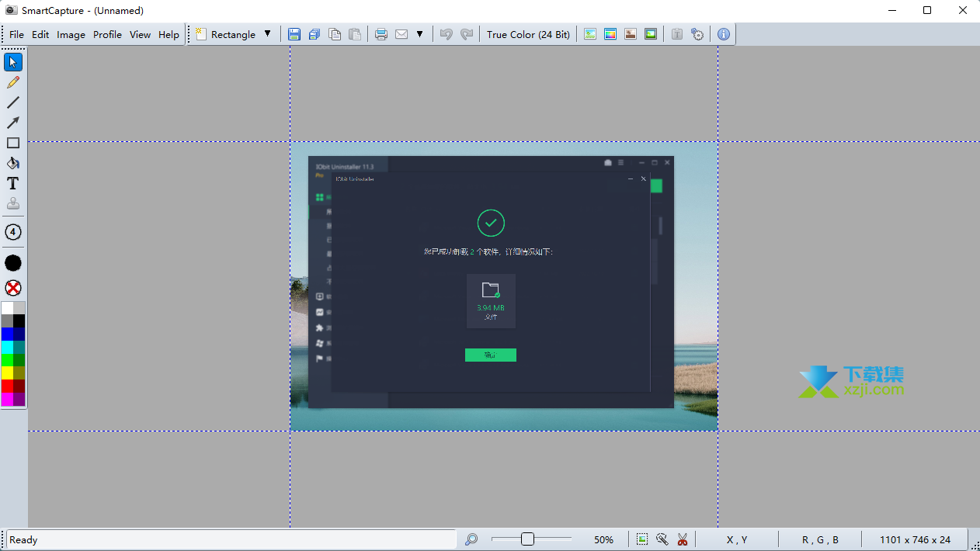Open the Help menu
Screen dimensions: 980x551
(x=169, y=34)
